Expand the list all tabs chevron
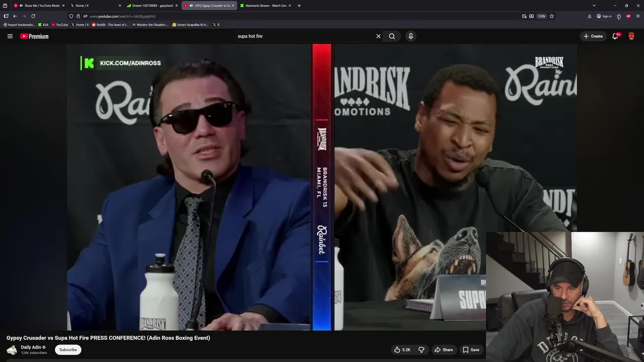This screenshot has width=644, height=362. point(594,6)
